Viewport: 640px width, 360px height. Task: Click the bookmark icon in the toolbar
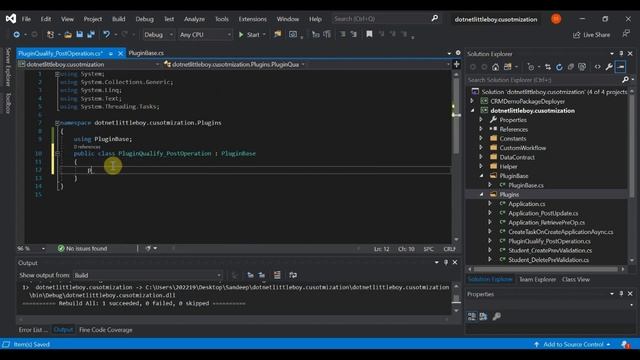point(369,34)
